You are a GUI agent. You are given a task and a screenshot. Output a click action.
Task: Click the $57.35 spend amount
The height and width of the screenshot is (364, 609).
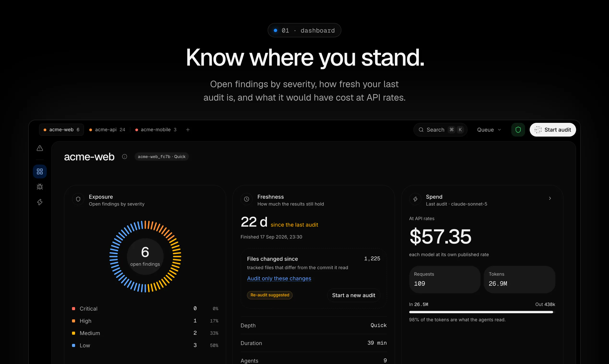coord(440,237)
